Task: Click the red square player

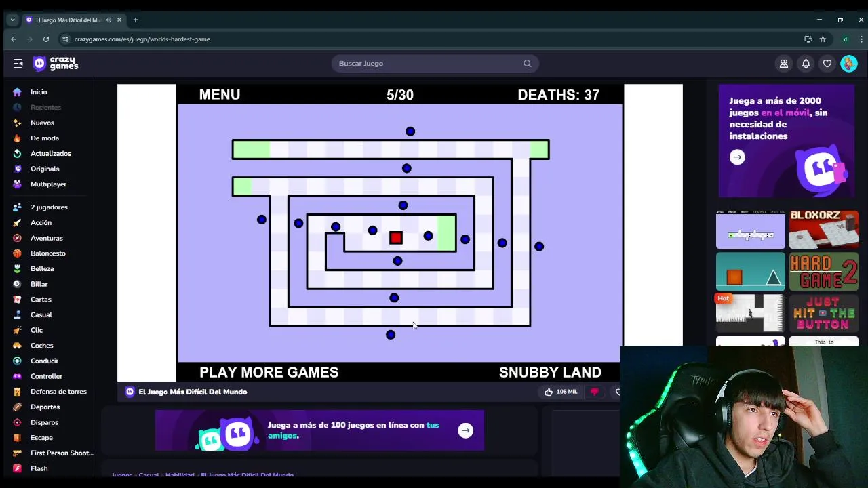Action: click(x=396, y=237)
